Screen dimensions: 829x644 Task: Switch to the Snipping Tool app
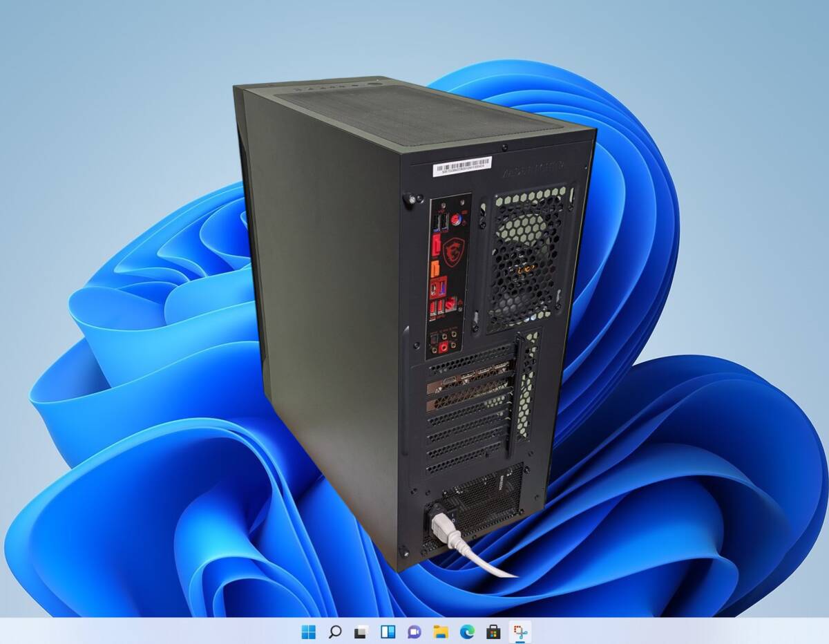[x=520, y=632]
